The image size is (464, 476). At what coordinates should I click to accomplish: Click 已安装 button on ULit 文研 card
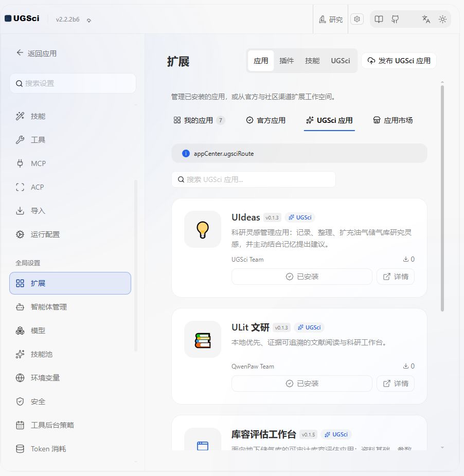[x=302, y=383]
